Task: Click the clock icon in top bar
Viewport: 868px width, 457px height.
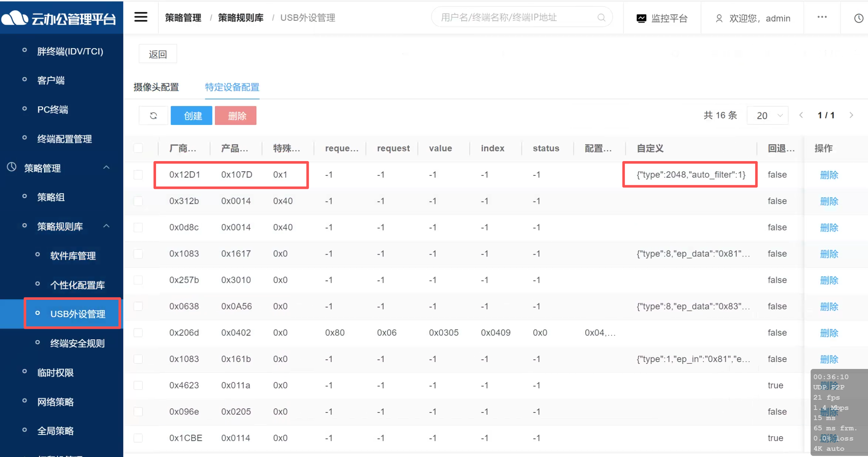Action: [858, 18]
